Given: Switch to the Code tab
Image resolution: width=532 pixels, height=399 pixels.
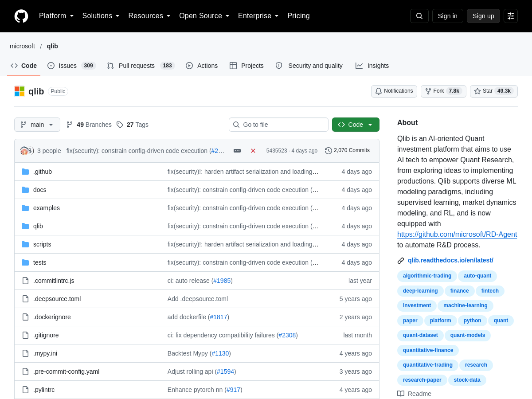Looking at the screenshot, I should coord(24,66).
